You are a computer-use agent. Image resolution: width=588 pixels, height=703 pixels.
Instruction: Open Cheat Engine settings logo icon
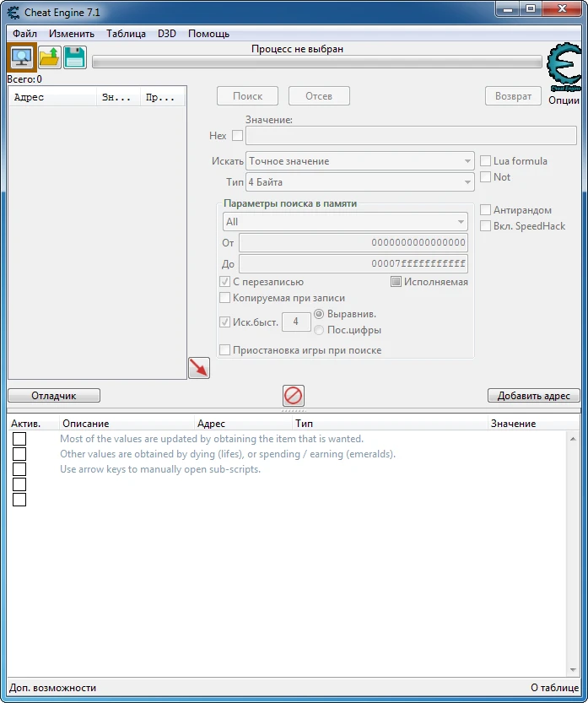tap(564, 67)
